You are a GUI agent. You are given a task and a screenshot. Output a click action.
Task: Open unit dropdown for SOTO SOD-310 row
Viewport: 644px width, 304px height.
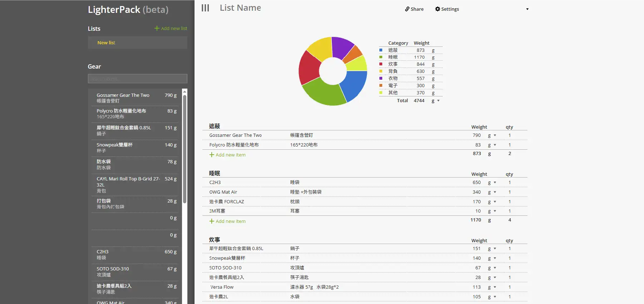(495, 268)
